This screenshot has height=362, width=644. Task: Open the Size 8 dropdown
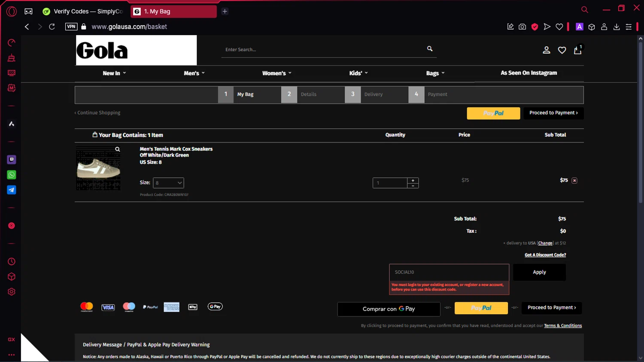click(x=168, y=183)
